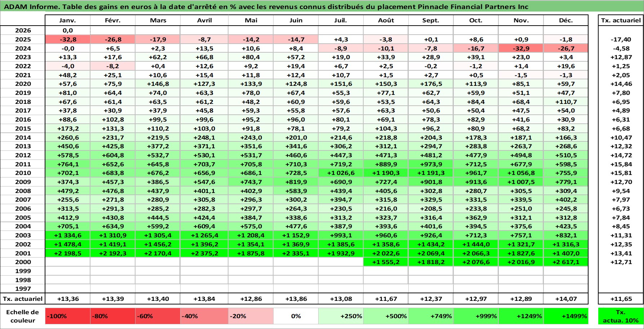Select the Août column header
This screenshot has width=644, height=329.
386,20
